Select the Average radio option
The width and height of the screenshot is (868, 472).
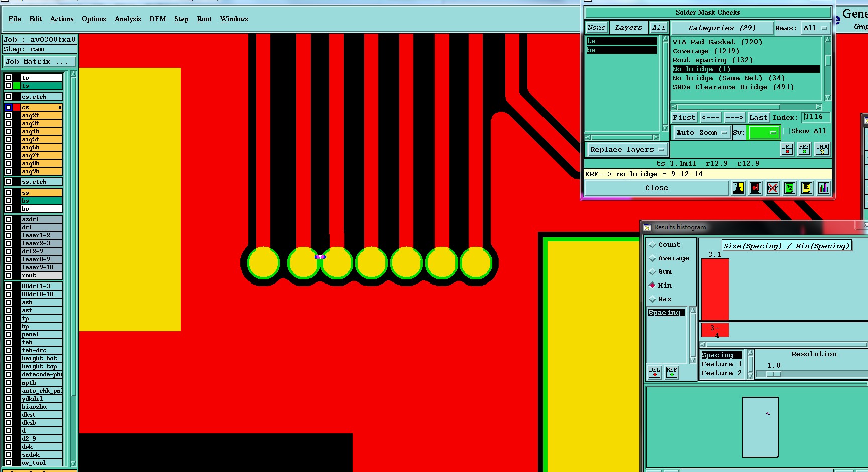tap(653, 258)
